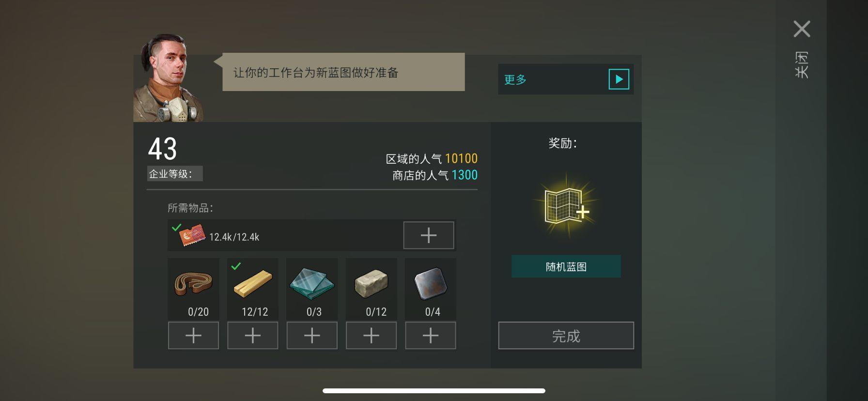Click the 完成 complete button
The height and width of the screenshot is (401, 868).
pos(566,336)
